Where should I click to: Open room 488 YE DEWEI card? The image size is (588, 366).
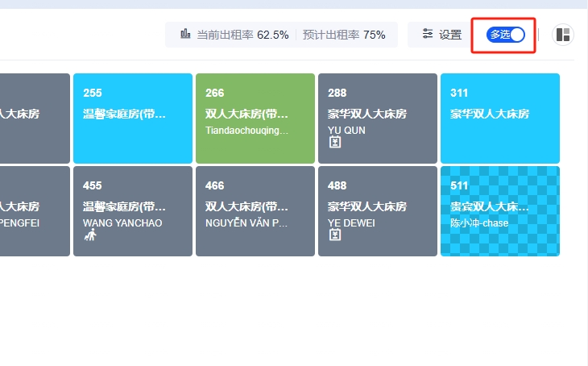377,210
